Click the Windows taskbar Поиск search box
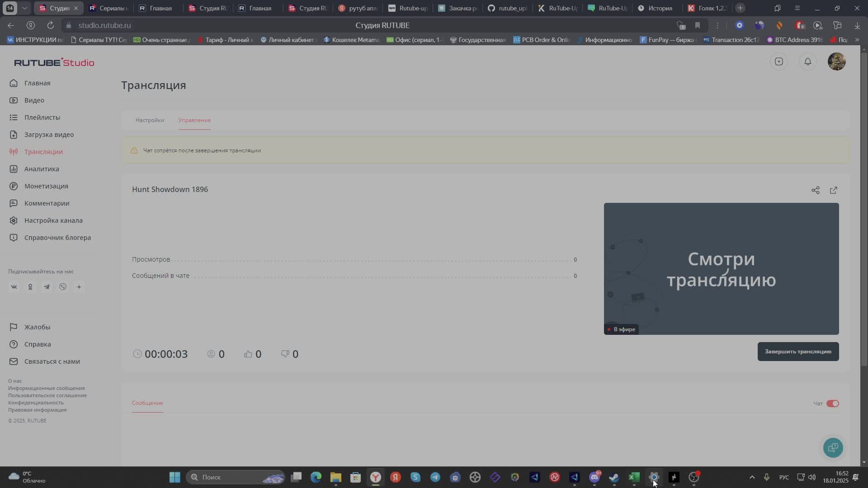This screenshot has height=488, width=868. click(x=236, y=477)
